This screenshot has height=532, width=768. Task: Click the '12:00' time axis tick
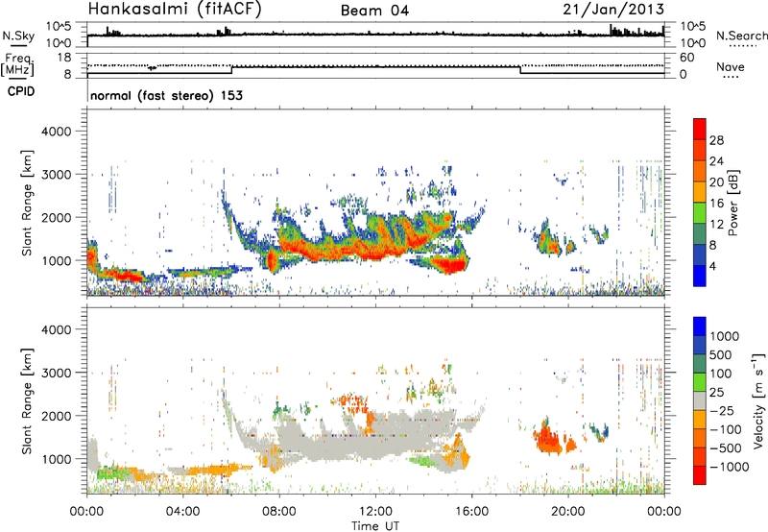pos(375,512)
